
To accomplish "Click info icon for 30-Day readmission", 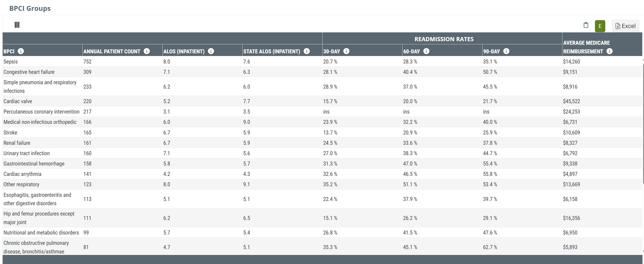I will click(x=346, y=51).
